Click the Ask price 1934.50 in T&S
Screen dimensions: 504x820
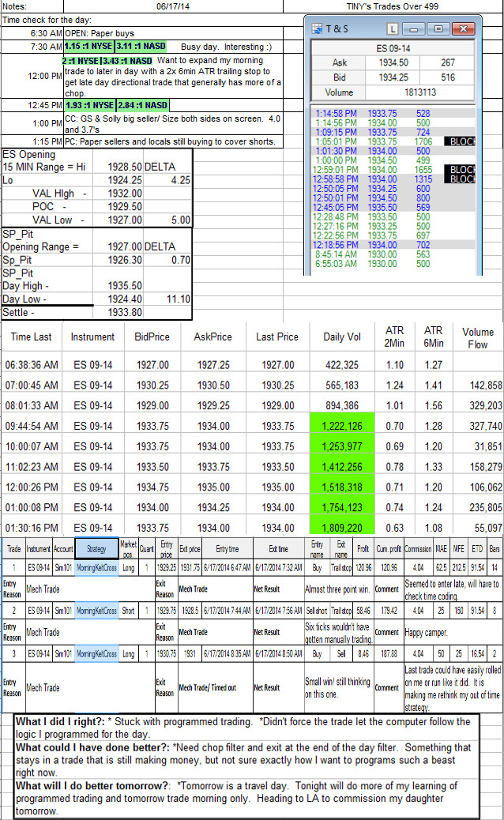[x=393, y=62]
